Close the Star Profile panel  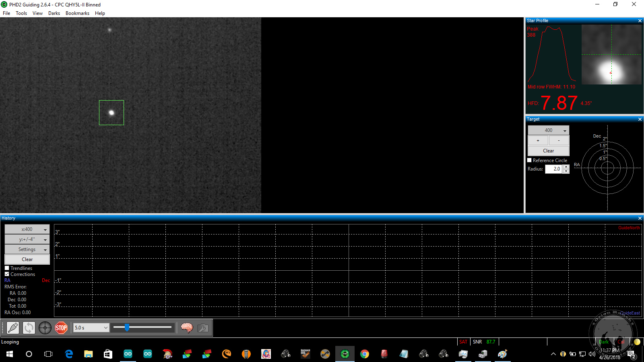click(640, 21)
